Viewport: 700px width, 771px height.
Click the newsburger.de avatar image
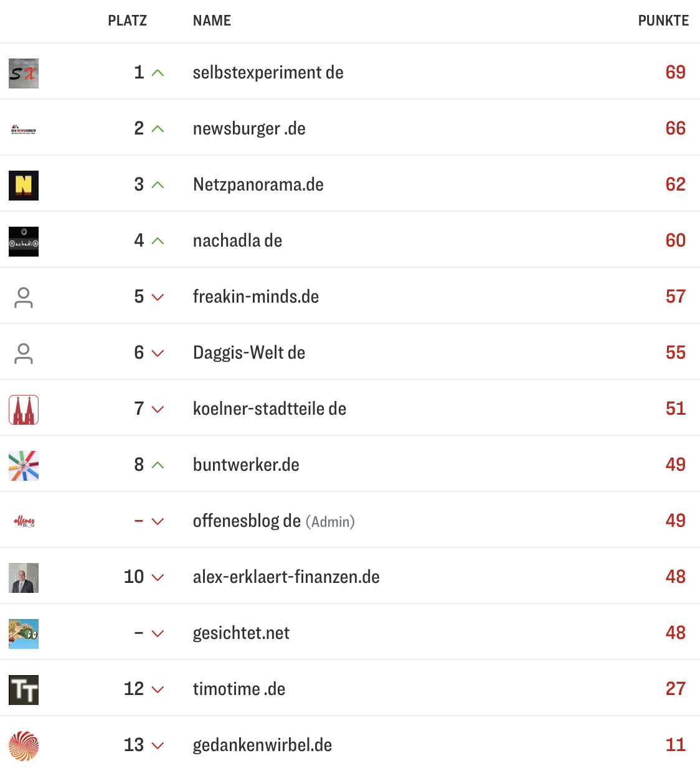tap(23, 129)
